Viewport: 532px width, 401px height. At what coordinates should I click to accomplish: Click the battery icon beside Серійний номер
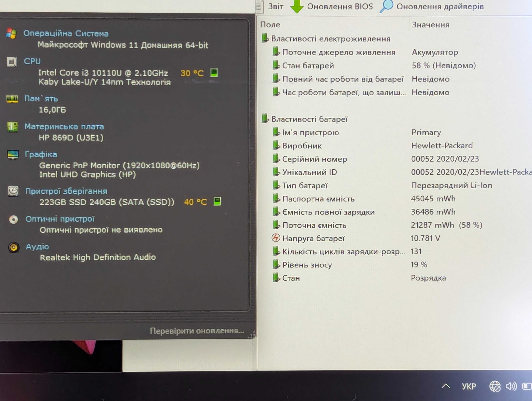coord(276,158)
